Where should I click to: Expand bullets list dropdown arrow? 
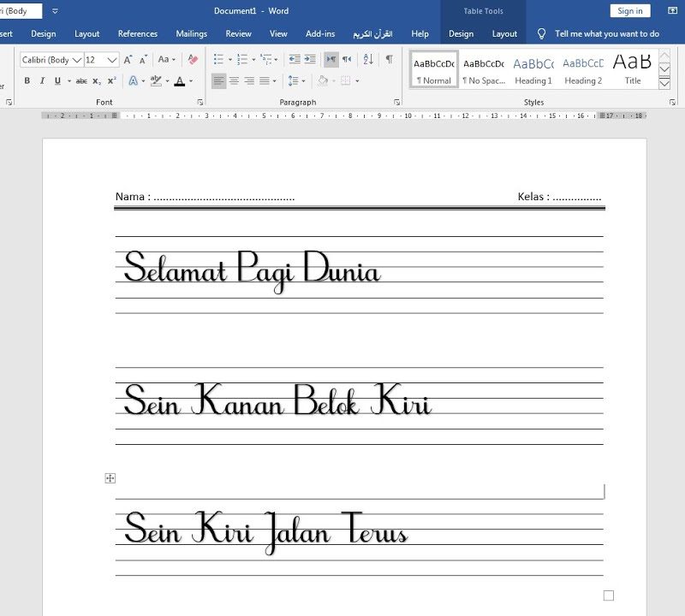[230, 59]
